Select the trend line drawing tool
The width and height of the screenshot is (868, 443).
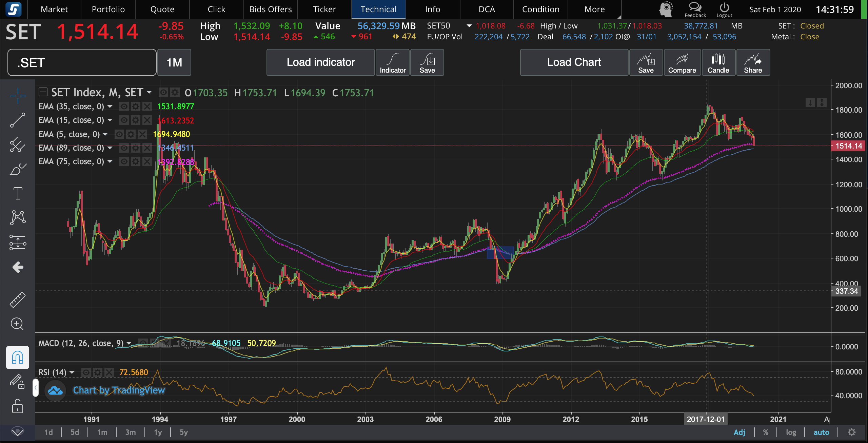pyautogui.click(x=18, y=120)
